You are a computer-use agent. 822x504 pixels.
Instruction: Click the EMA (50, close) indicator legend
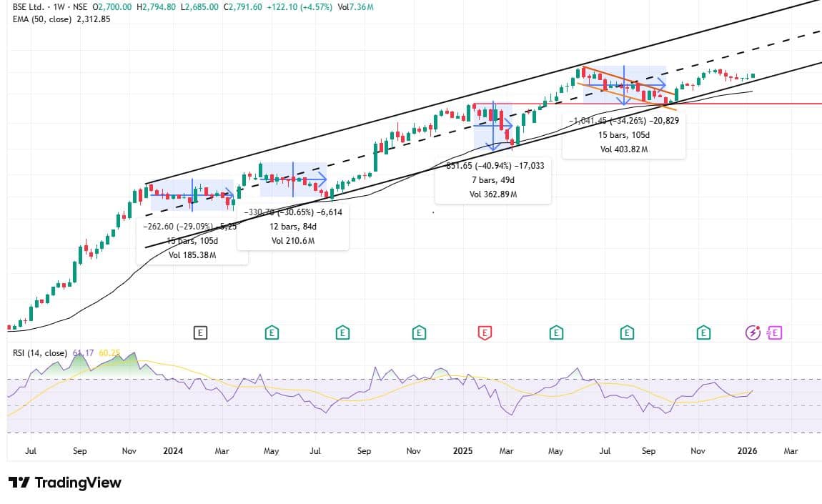pyautogui.click(x=42, y=19)
